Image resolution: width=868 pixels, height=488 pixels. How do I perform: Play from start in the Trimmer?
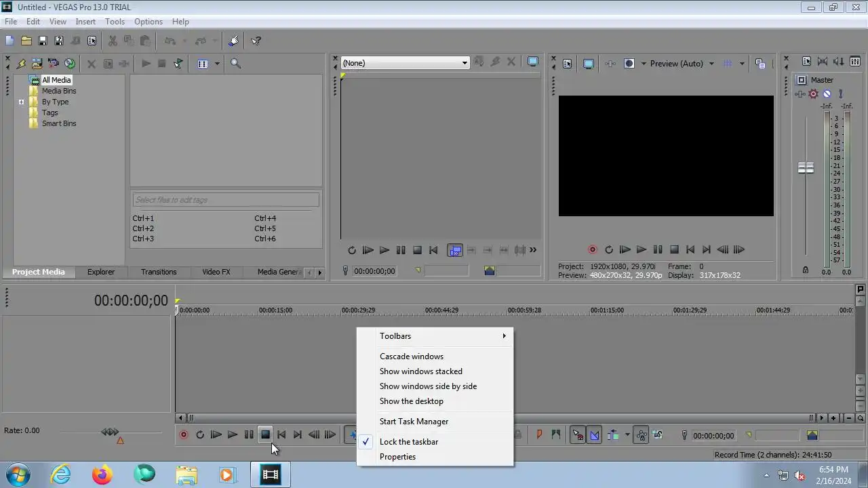click(368, 250)
